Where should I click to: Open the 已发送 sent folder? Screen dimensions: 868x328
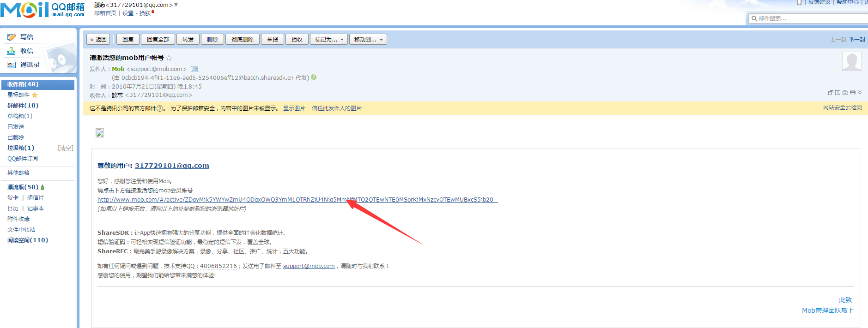(x=16, y=127)
